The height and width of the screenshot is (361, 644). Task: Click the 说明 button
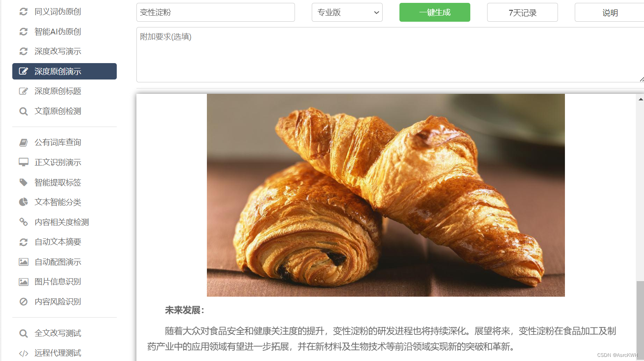pyautogui.click(x=610, y=12)
